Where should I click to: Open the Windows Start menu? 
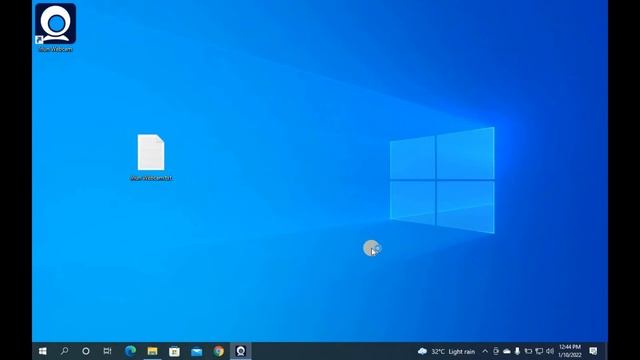[42, 351]
